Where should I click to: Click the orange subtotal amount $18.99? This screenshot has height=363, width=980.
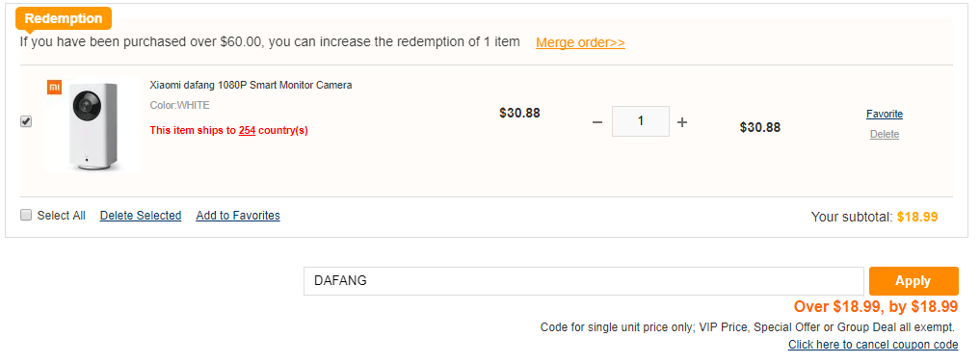click(917, 217)
